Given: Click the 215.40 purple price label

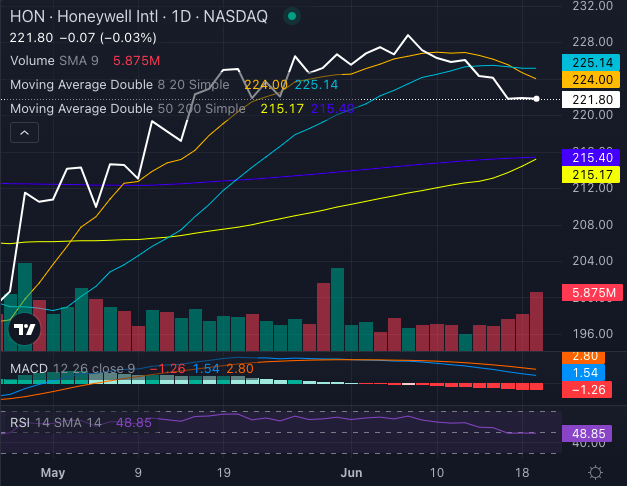Looking at the screenshot, I should [591, 158].
